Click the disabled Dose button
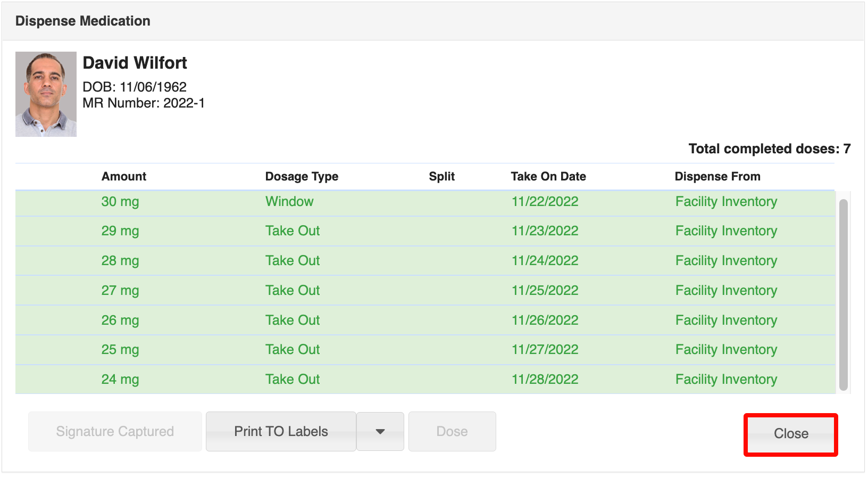 point(452,432)
